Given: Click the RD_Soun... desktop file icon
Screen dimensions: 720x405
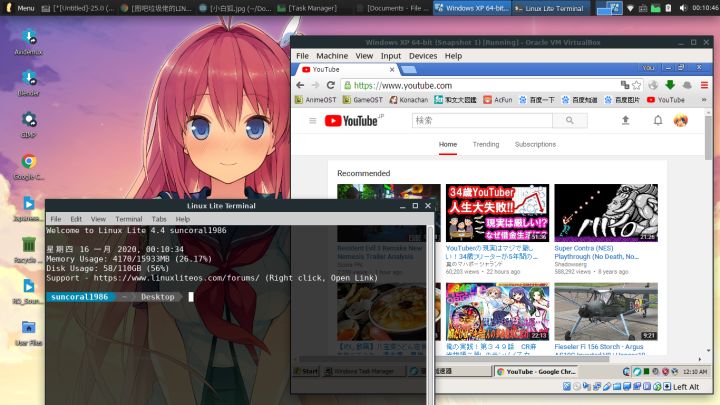Looking at the screenshot, I should tap(28, 291).
